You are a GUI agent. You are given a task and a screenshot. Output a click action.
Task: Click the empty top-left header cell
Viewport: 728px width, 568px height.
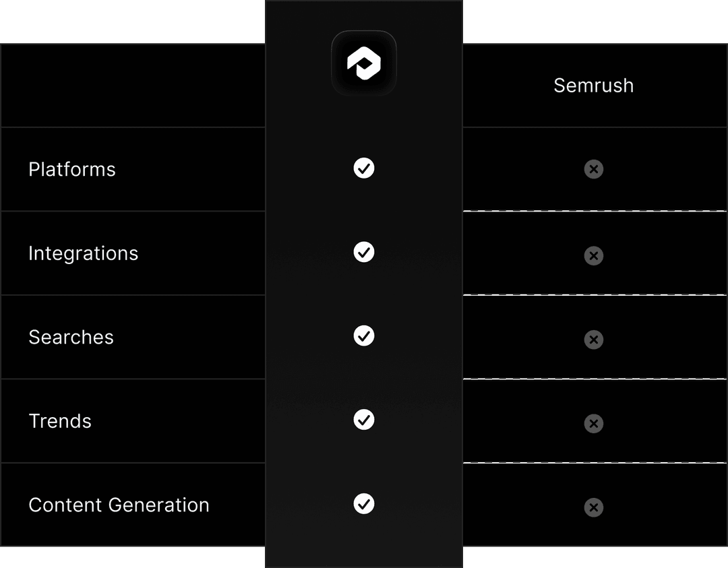133,86
